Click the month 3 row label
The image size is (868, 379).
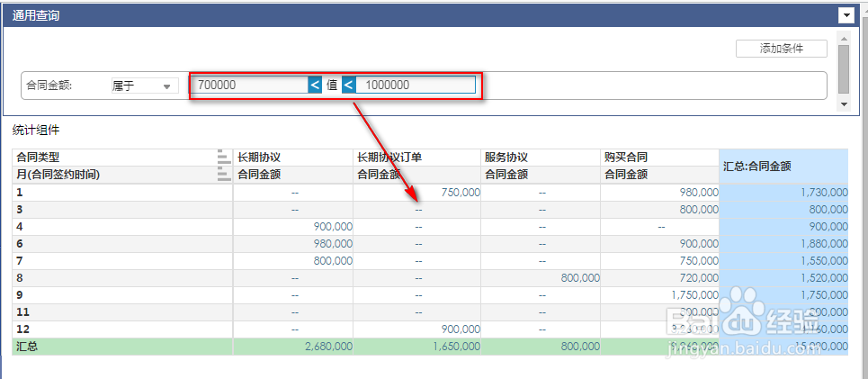click(x=122, y=210)
